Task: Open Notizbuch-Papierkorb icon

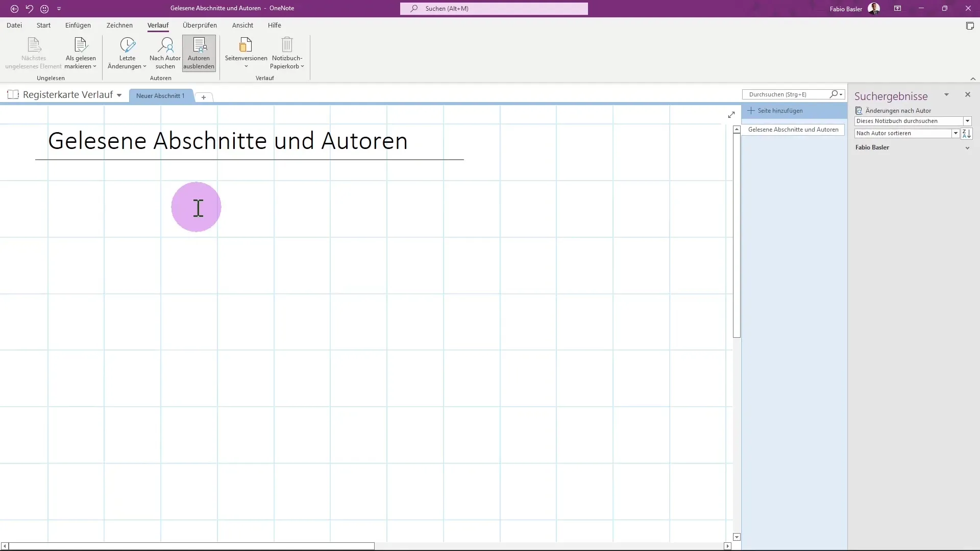Action: coord(287,45)
